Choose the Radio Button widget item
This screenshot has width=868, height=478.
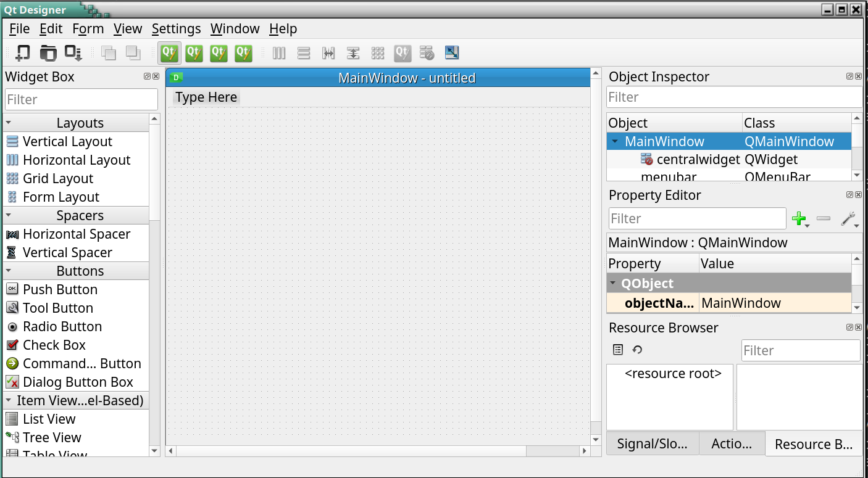tap(76, 326)
